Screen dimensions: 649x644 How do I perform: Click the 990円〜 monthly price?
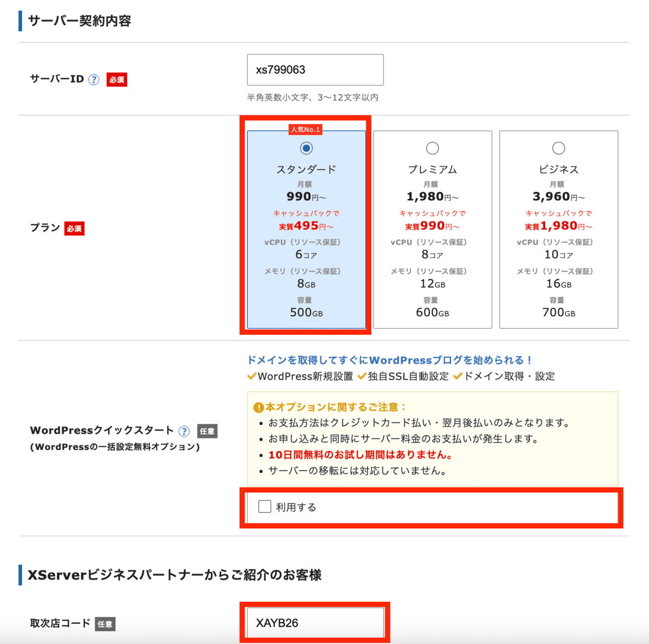click(306, 196)
